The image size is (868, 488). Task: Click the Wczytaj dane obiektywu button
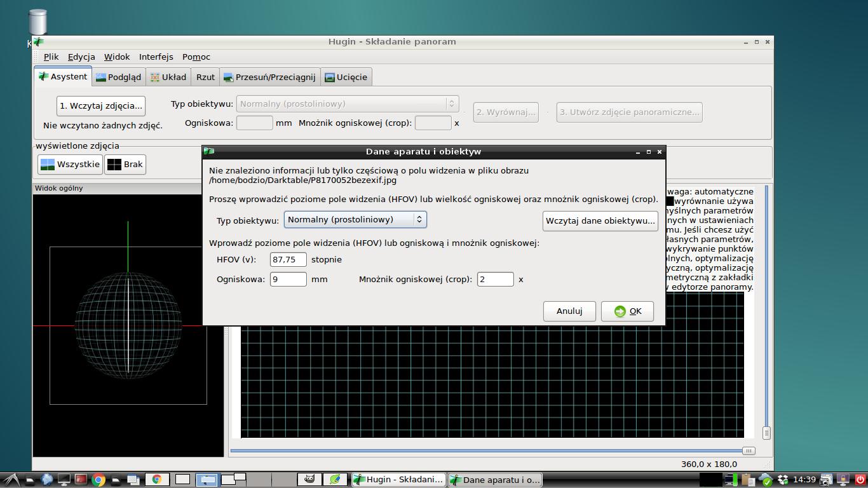(x=600, y=220)
